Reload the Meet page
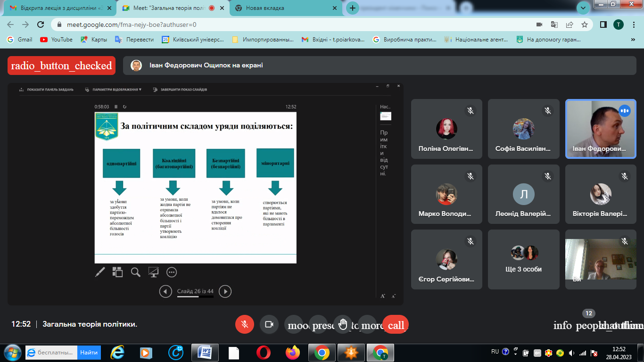644x362 pixels. [41, 25]
